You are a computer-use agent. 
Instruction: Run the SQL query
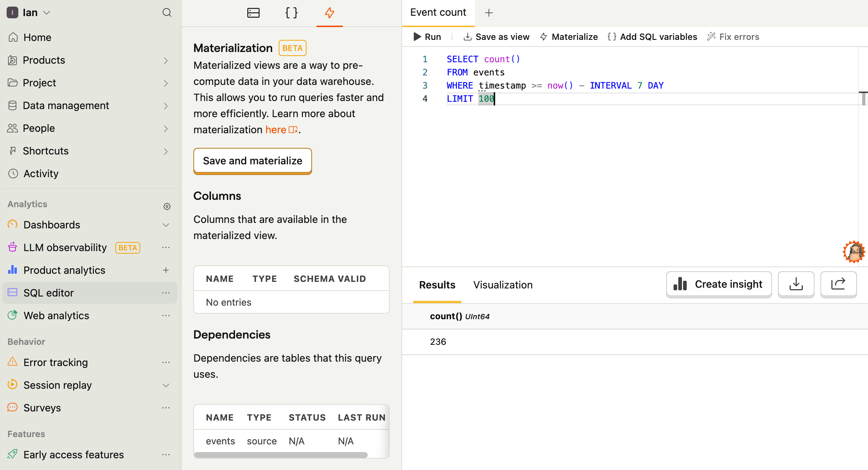427,37
